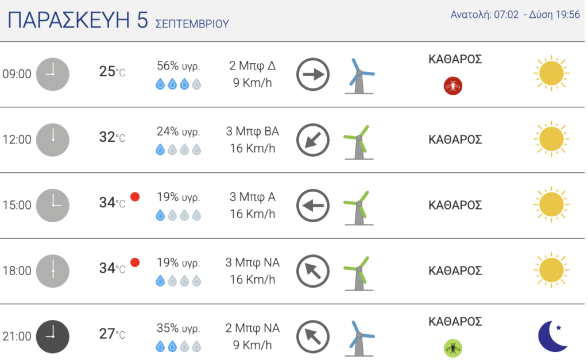The width and height of the screenshot is (588, 364).
Task: Click the 25°C temperature at 09:00
Action: pyautogui.click(x=112, y=71)
